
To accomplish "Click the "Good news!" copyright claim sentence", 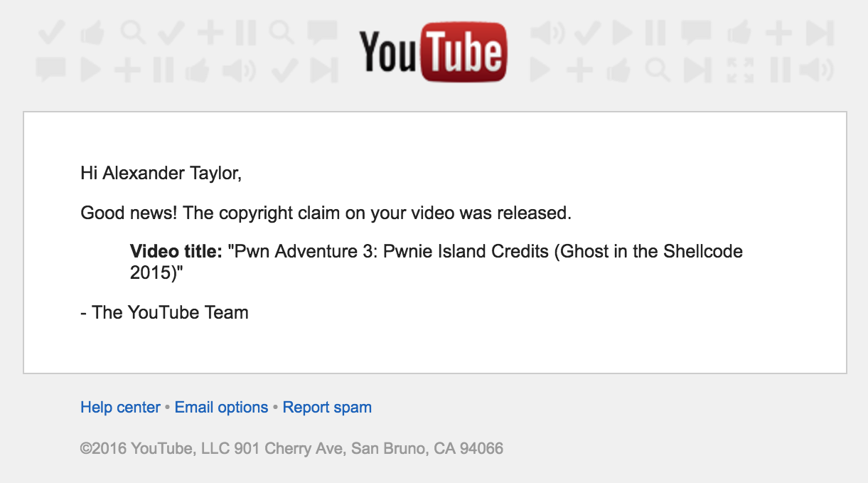I will point(326,213).
